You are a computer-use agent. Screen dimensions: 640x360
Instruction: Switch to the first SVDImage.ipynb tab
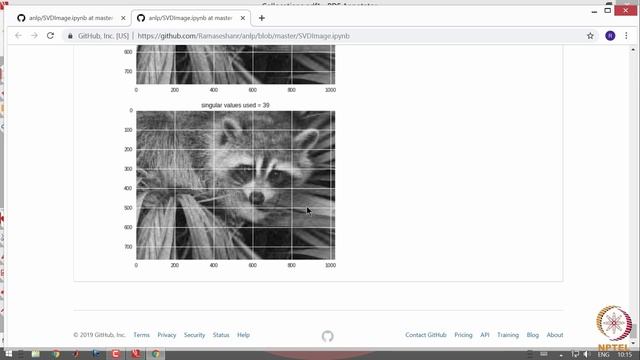tap(71, 18)
